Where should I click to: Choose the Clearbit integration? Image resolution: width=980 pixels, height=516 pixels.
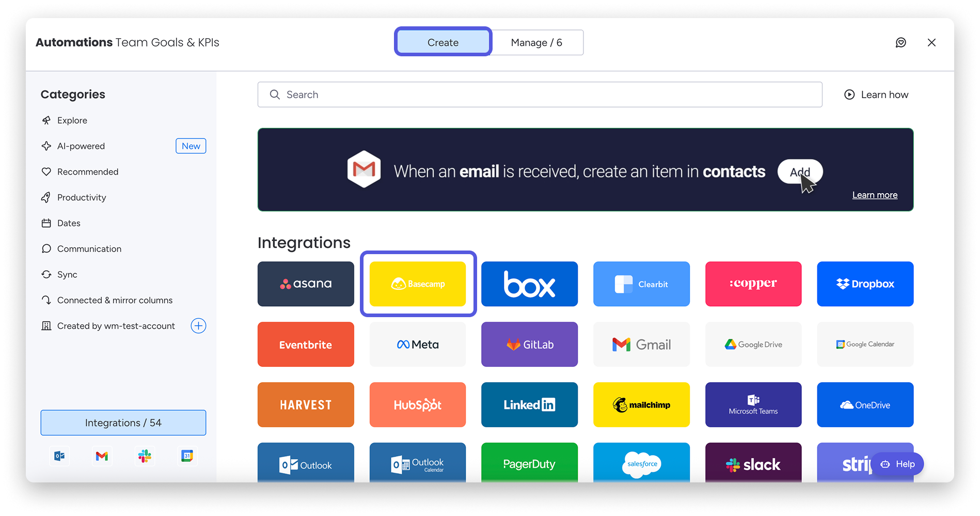coord(641,284)
